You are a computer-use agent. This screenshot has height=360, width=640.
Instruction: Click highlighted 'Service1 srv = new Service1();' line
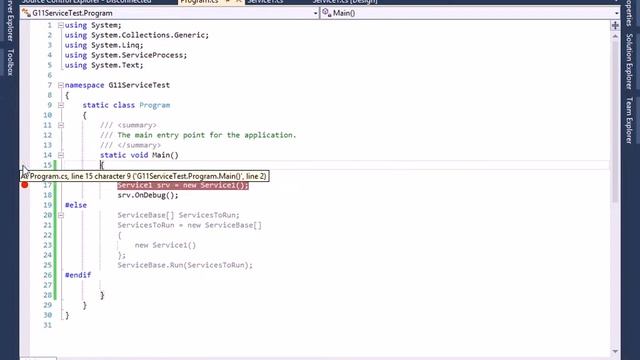coord(183,185)
